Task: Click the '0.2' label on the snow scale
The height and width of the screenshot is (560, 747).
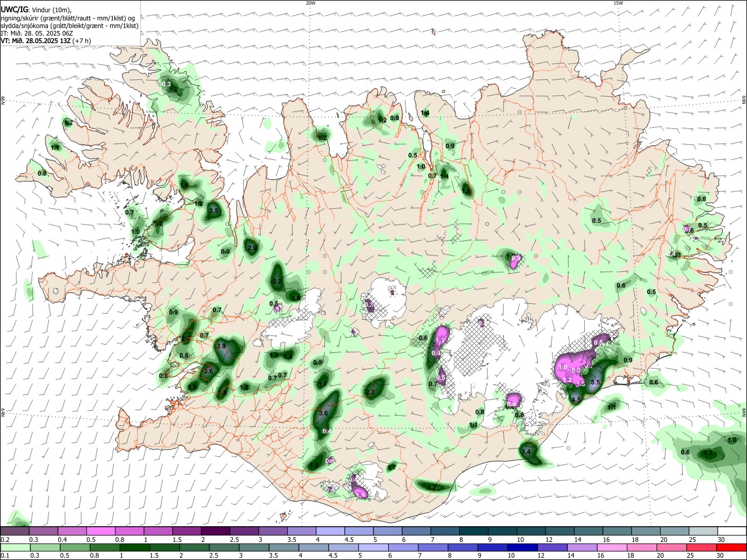Action: tap(5, 540)
